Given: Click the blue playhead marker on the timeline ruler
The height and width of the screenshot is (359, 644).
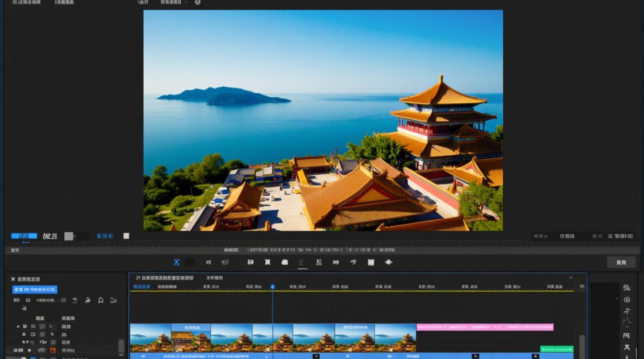Looking at the screenshot, I should (x=273, y=287).
